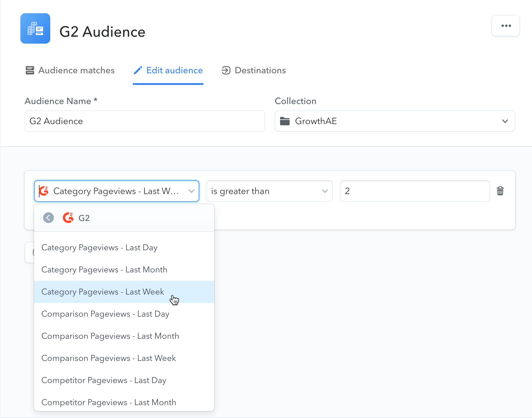Select the Edit audience tab
Viewport: 532px width, 418px height.
168,70
